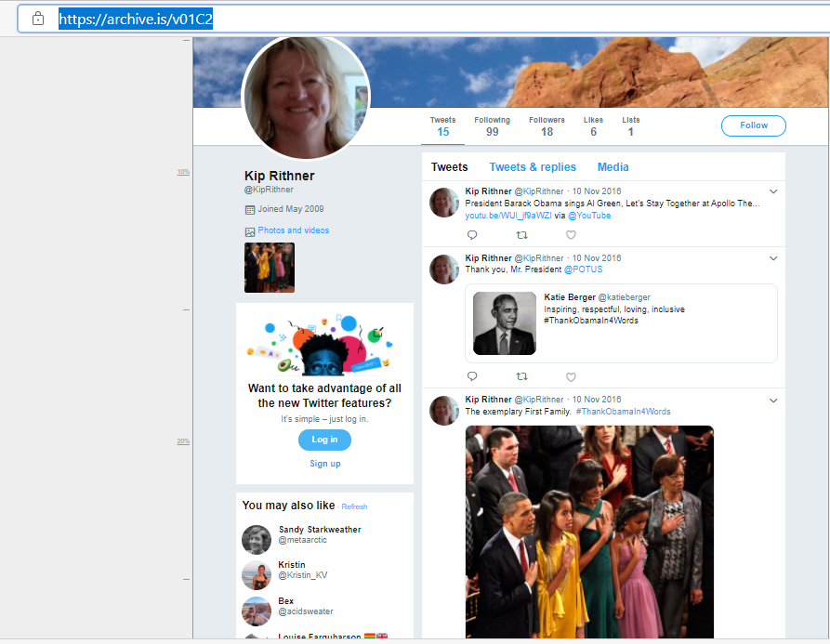View the Followers count of 18
The width and height of the screenshot is (830, 644).
547,126
